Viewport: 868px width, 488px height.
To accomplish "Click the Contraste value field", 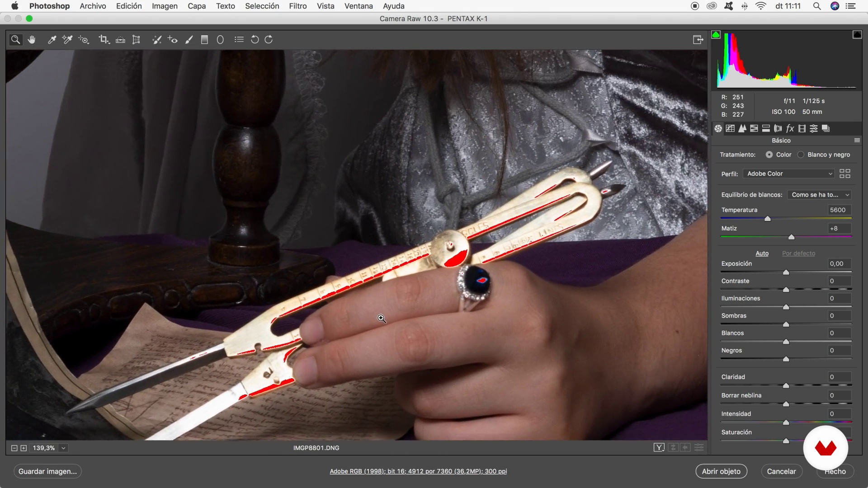I will point(840,281).
